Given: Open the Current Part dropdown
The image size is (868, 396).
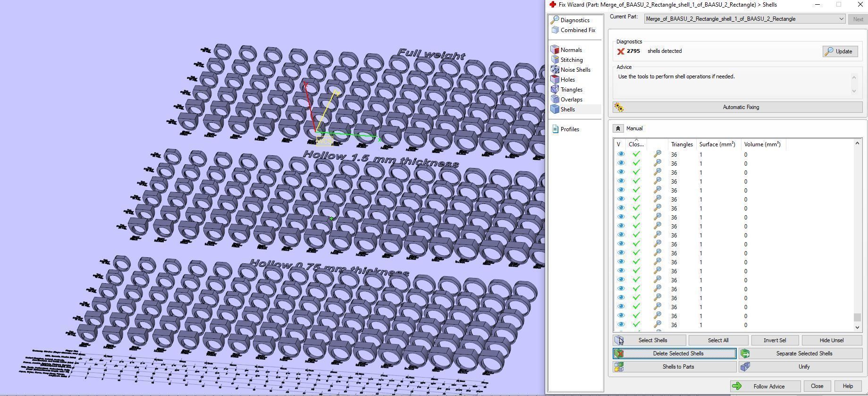Looking at the screenshot, I should click(744, 19).
